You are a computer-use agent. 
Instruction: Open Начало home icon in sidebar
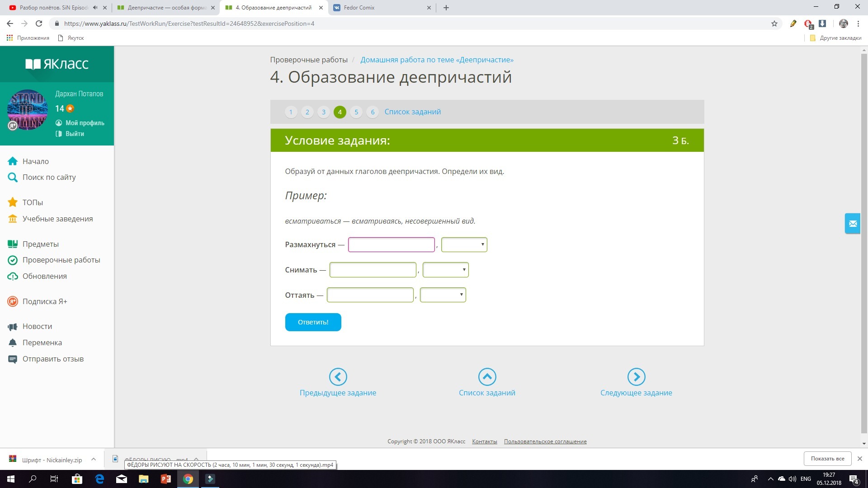coord(13,161)
